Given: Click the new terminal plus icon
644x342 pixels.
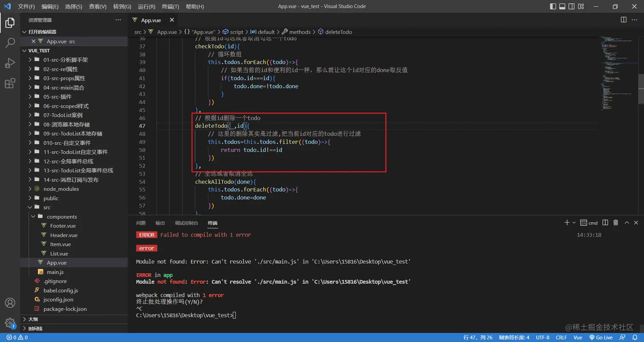Looking at the screenshot, I should tap(567, 223).
